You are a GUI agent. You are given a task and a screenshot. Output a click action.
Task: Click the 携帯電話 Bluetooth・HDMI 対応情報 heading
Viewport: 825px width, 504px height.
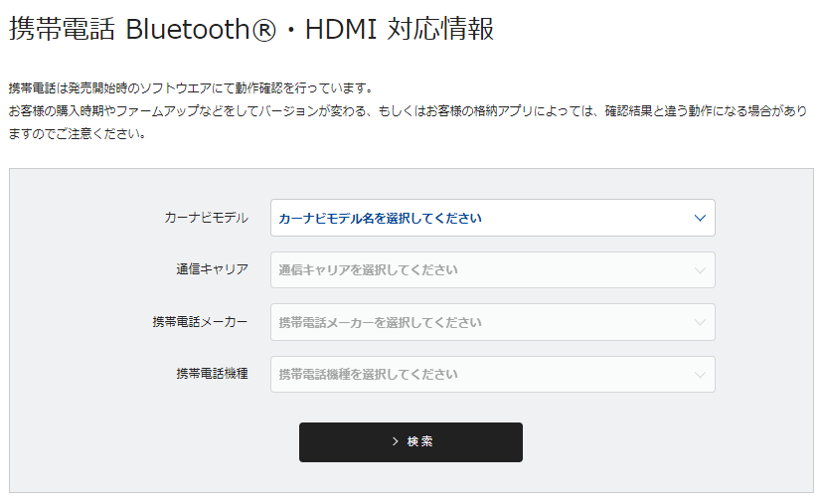tap(250, 30)
